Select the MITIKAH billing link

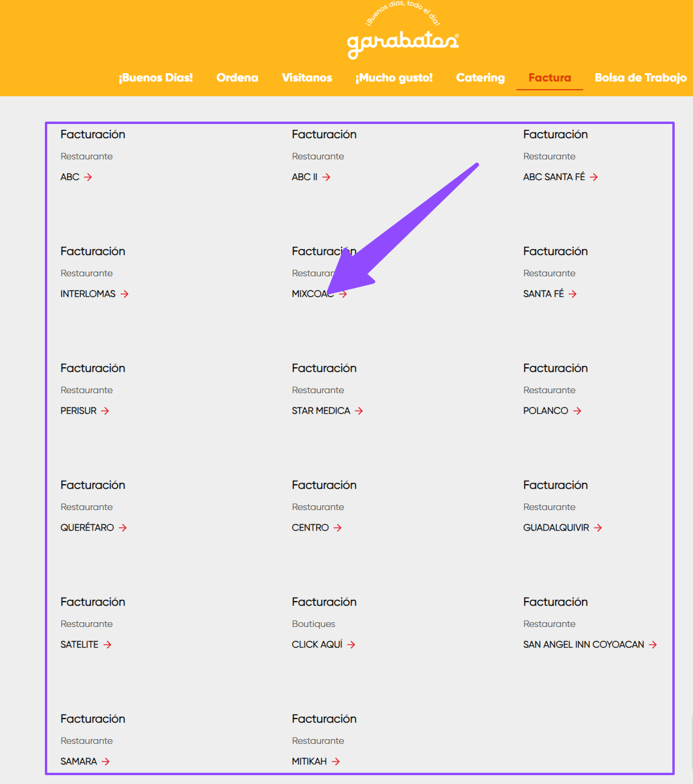click(309, 762)
